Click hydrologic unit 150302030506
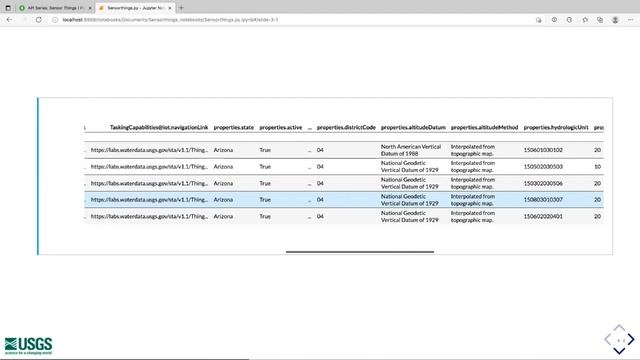640x360 pixels. click(x=543, y=183)
